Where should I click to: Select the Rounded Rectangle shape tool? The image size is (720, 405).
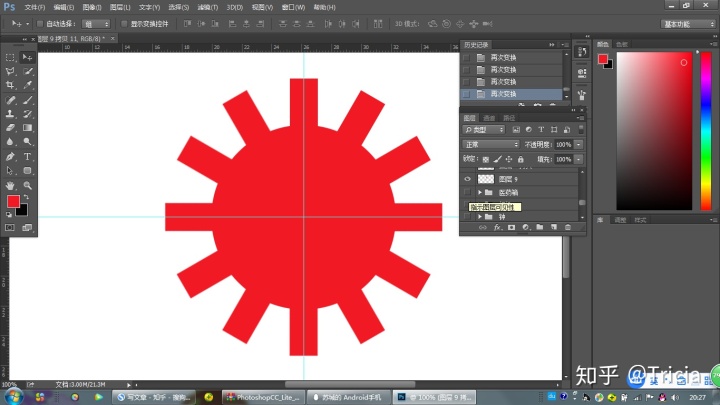click(28, 171)
